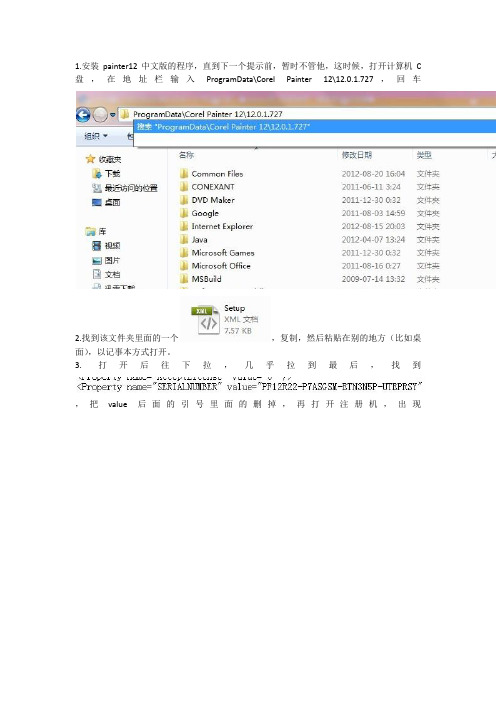
Task: Click the Explorer forward navigation arrow
Action: pos(100,115)
